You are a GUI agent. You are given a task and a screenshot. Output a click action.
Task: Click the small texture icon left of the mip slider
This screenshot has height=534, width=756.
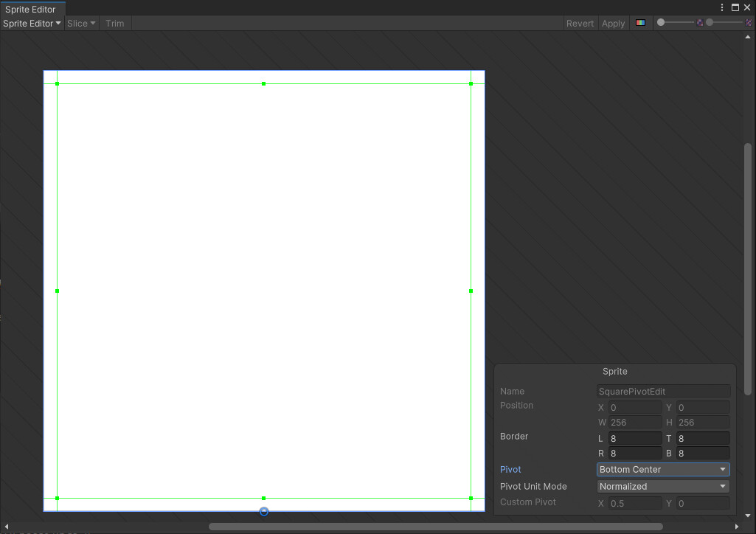tap(699, 23)
